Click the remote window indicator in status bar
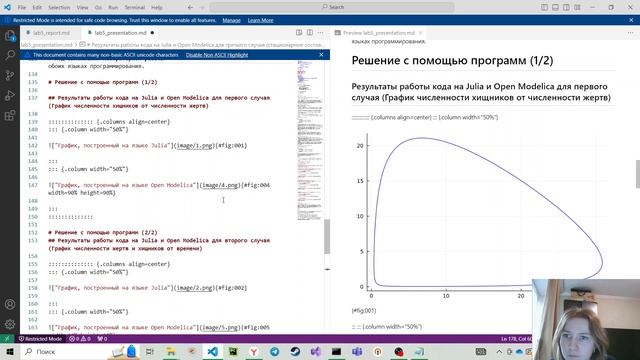The image size is (640, 360). click(7, 339)
